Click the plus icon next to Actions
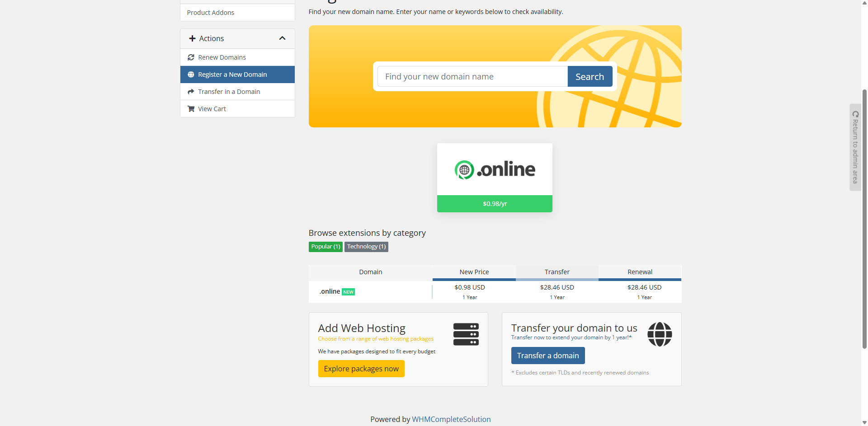 192,38
